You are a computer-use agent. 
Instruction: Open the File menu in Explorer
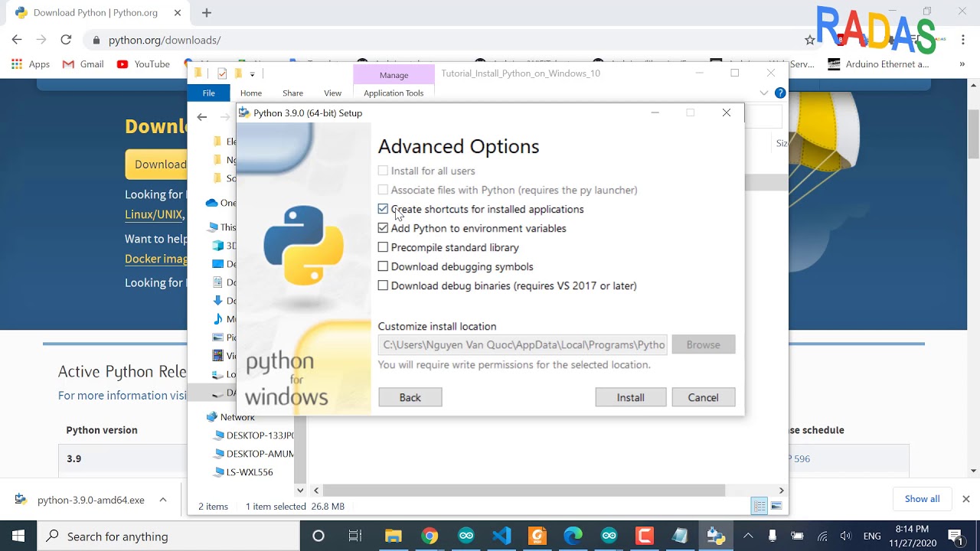[x=208, y=93]
